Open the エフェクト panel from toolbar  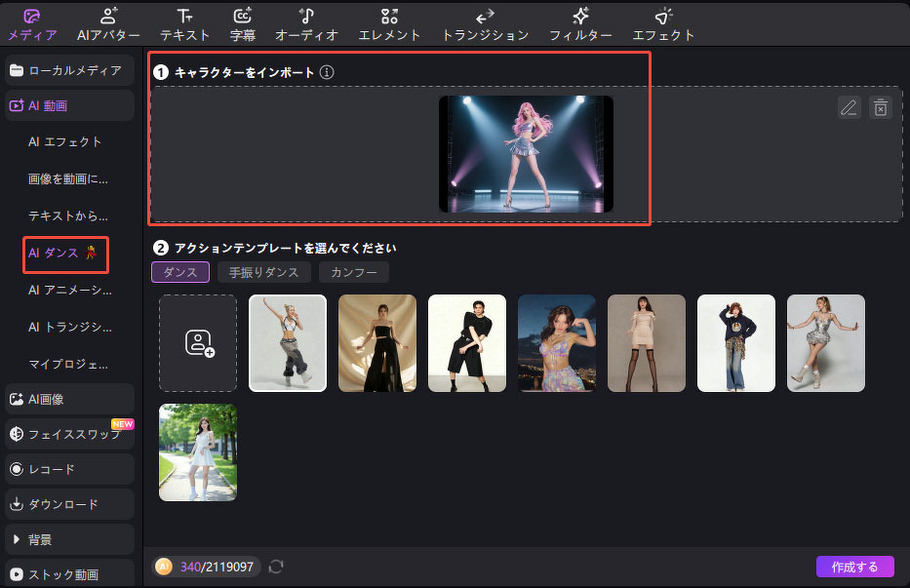pyautogui.click(x=663, y=24)
